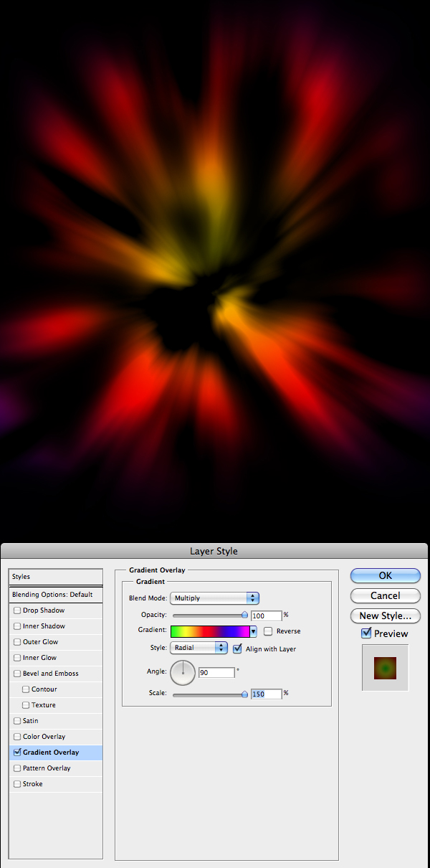Click the Angle value field
The width and height of the screenshot is (430, 868).
(x=216, y=673)
